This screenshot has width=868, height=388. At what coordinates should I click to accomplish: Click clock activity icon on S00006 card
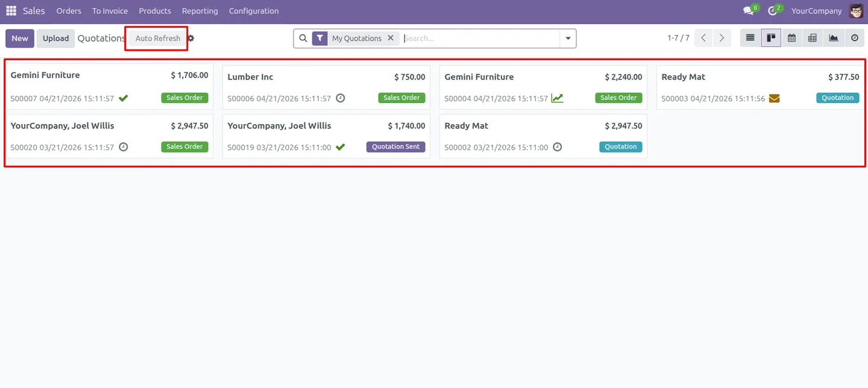coord(341,98)
